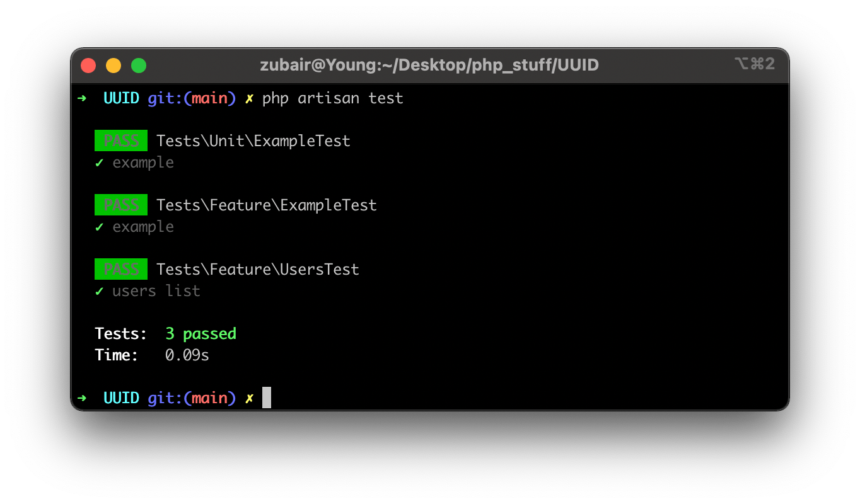Viewport: 860px width, 504px height.
Task: Click the yellow lightning bolt in the top prompt
Action: coord(248,98)
